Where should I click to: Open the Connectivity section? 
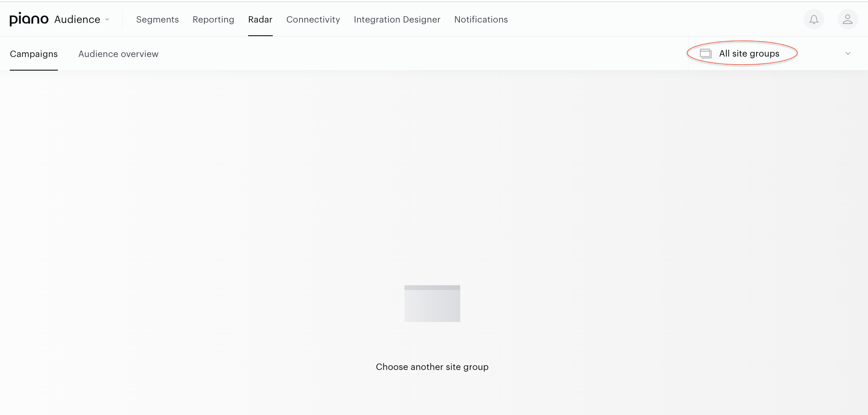(x=313, y=20)
